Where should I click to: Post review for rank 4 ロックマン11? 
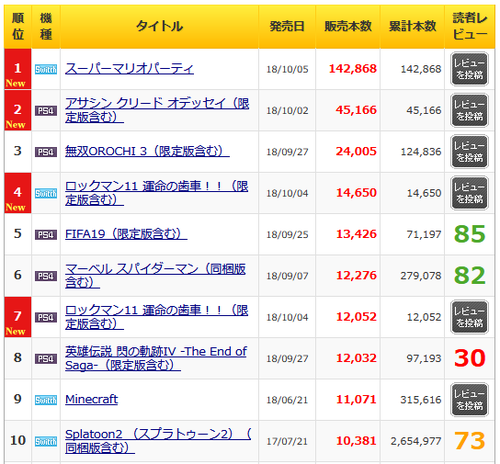[470, 193]
